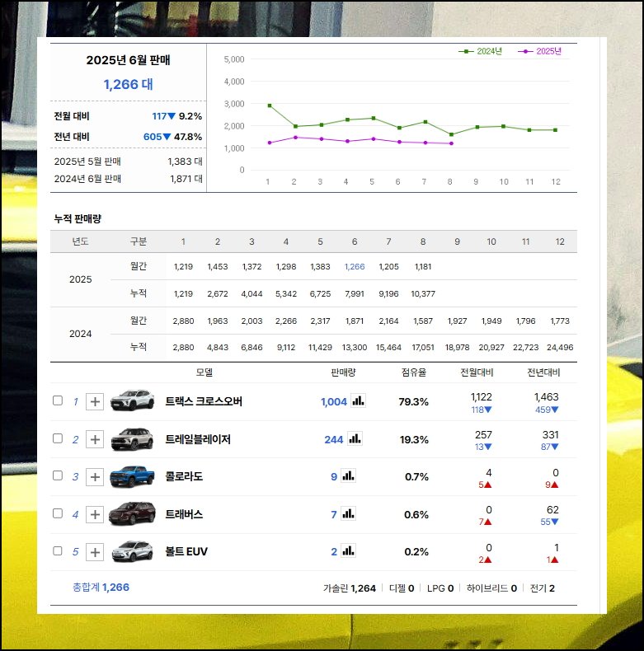
Task: Click the 점유율 column header
Action: point(414,372)
